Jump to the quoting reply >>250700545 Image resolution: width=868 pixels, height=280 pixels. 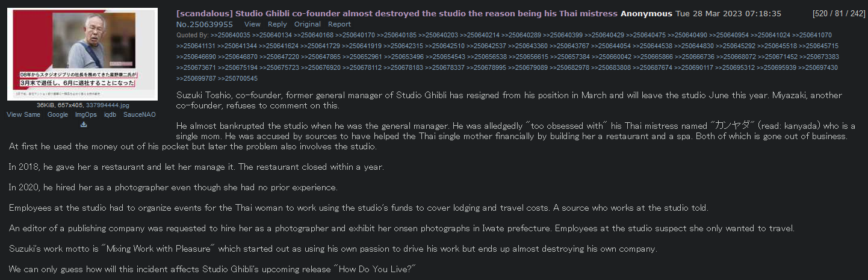[x=238, y=78]
